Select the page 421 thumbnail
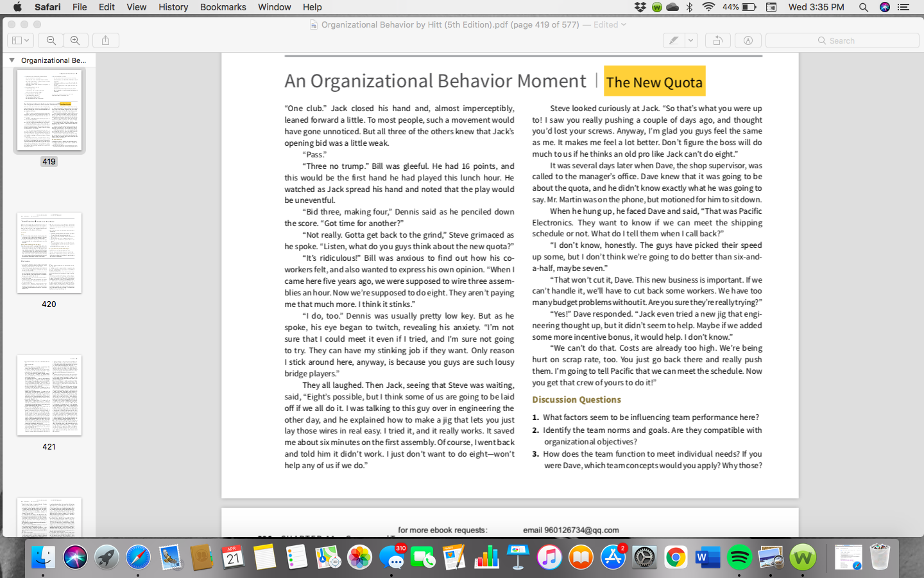The image size is (924, 578). (x=49, y=395)
